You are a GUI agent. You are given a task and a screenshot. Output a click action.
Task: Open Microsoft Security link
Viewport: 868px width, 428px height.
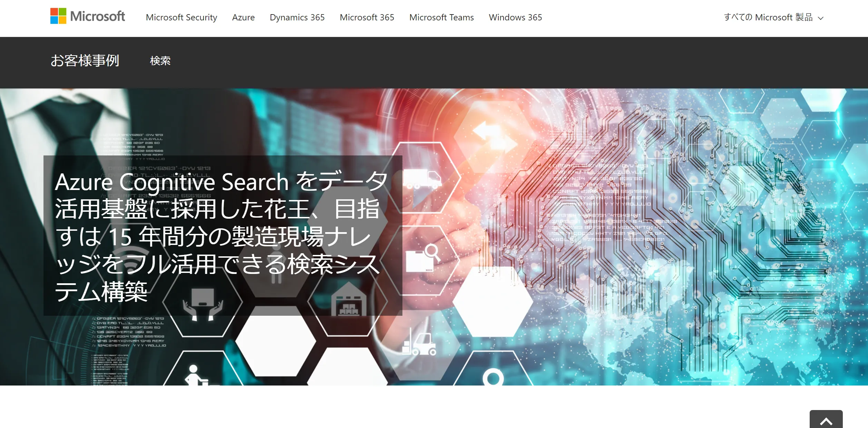pyautogui.click(x=182, y=17)
